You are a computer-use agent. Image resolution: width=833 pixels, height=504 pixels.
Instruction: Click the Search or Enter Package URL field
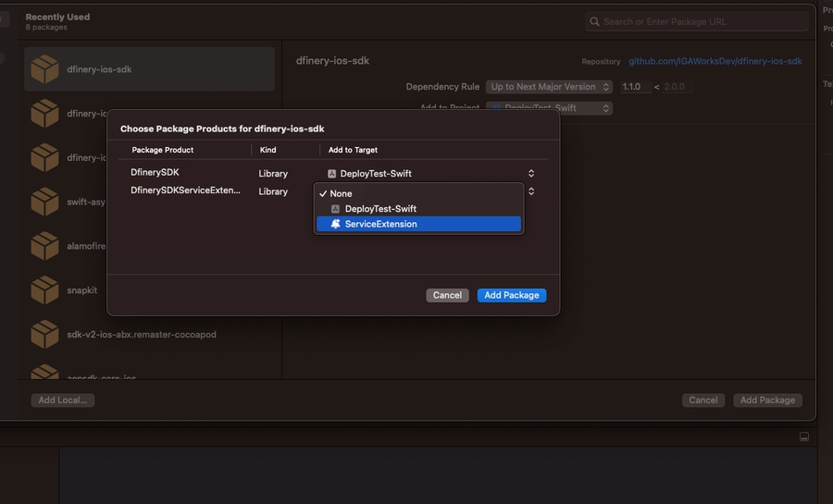703,21
